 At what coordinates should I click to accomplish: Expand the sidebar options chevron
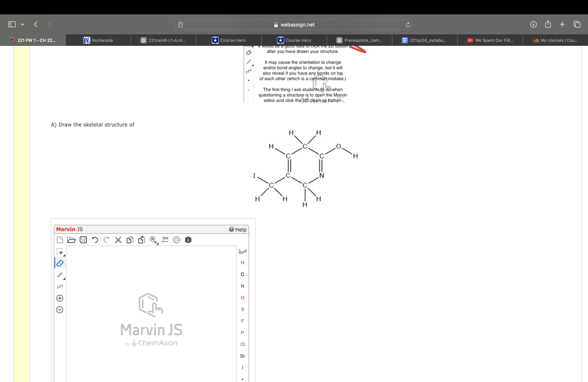23,24
